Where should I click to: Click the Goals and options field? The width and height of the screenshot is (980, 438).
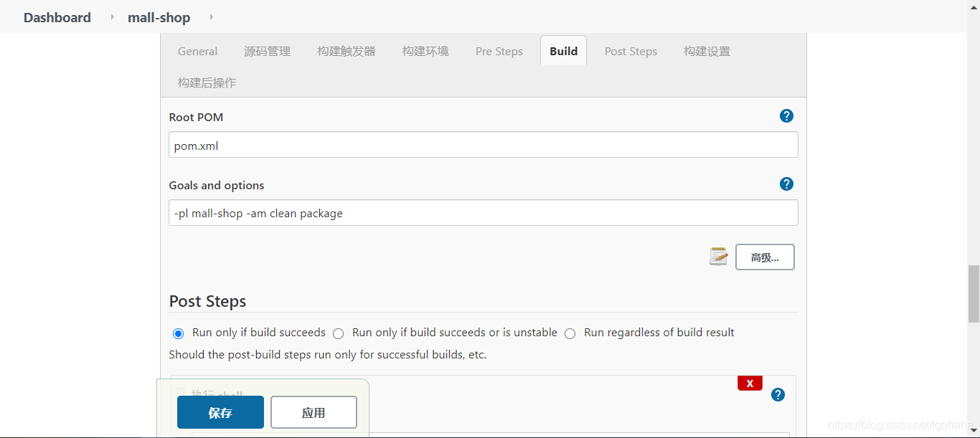[484, 213]
